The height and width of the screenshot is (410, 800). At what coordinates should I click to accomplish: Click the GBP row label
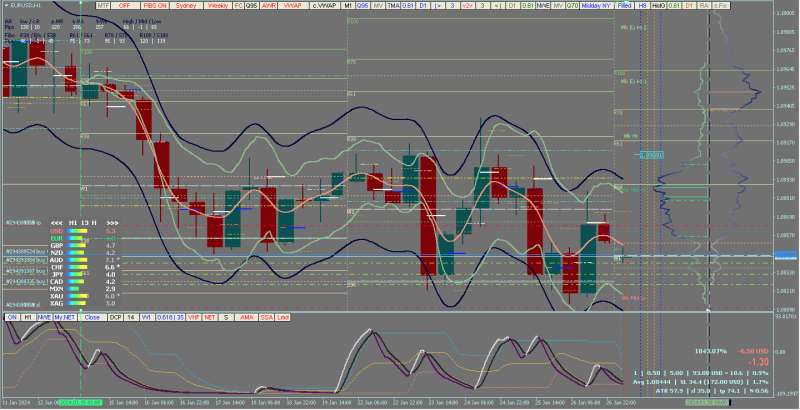(x=57, y=245)
